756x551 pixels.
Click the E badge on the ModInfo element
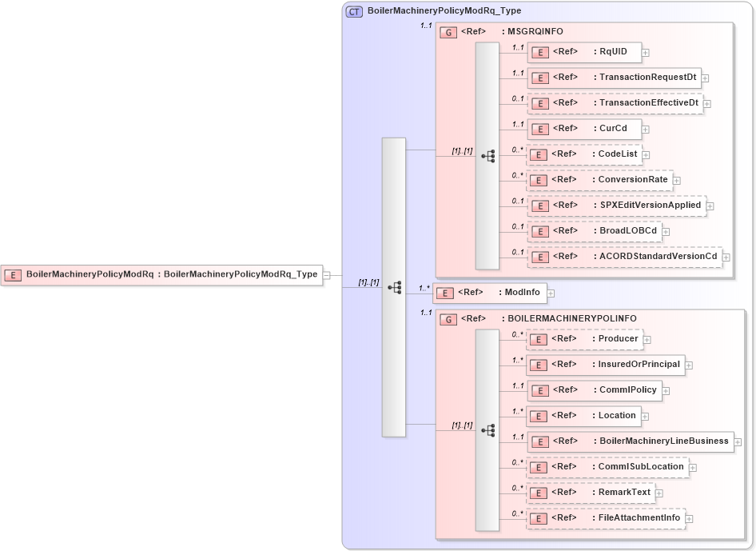coord(444,293)
